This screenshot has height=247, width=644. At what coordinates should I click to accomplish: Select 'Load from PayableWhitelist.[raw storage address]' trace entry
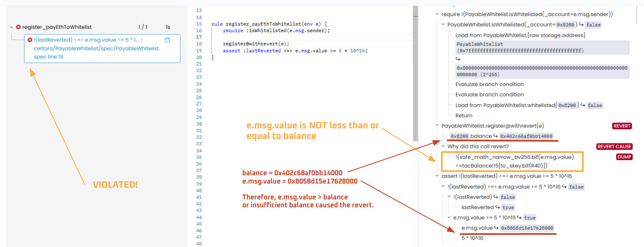pyautogui.click(x=520, y=35)
